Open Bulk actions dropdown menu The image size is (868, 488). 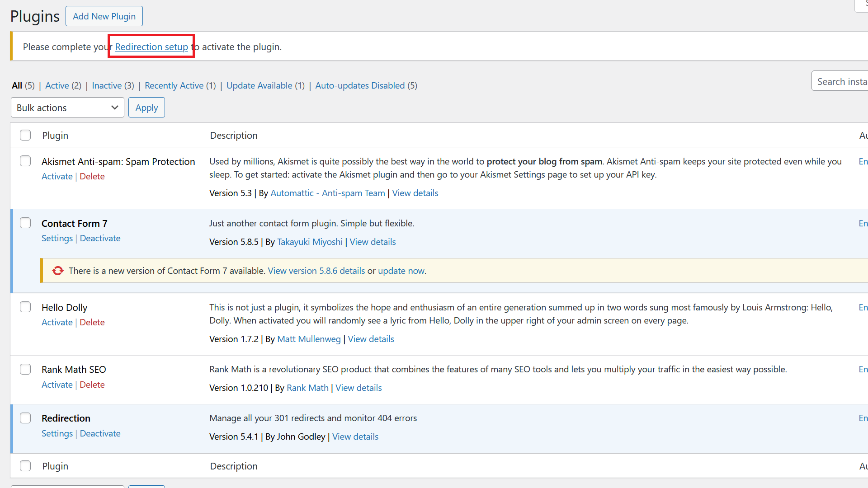[66, 107]
